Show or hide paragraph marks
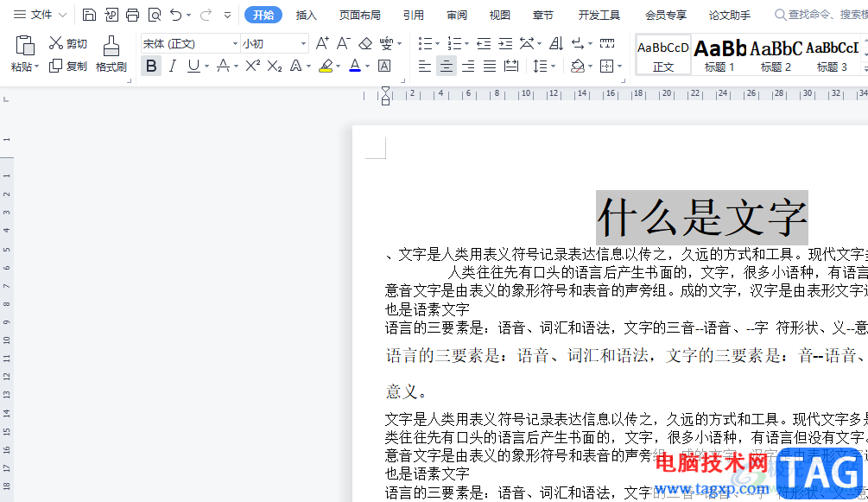868x502 pixels. click(x=578, y=43)
